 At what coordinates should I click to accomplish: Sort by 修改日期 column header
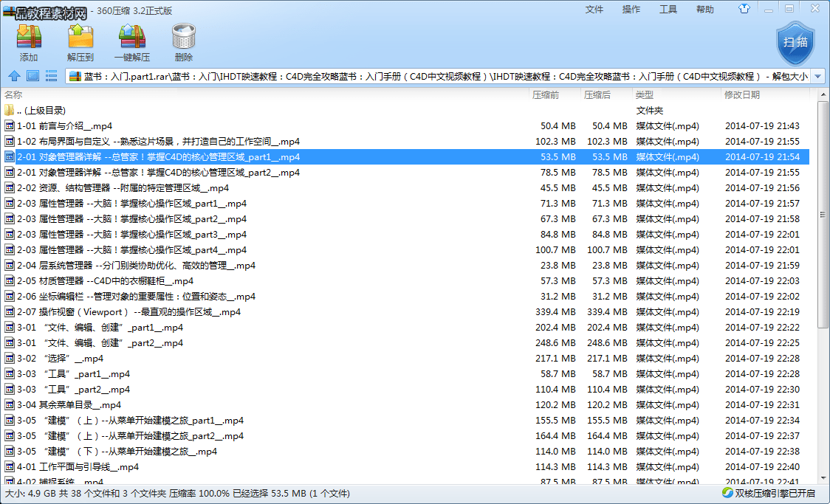click(741, 94)
